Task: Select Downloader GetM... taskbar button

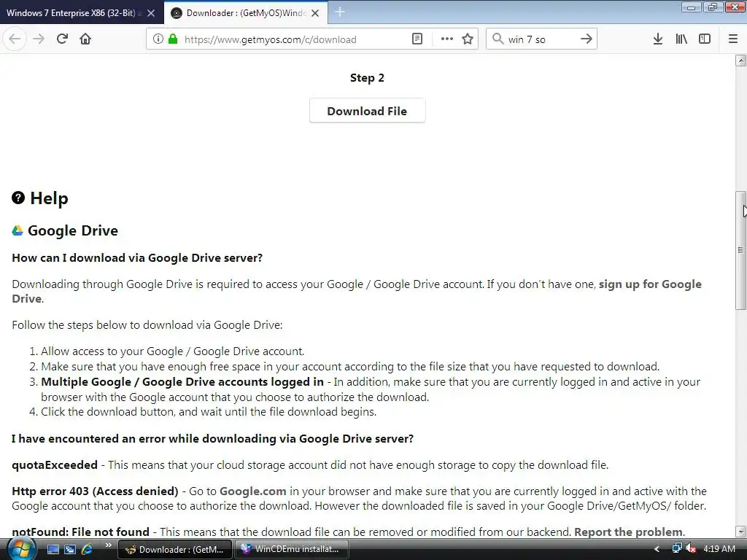Action: point(174,549)
